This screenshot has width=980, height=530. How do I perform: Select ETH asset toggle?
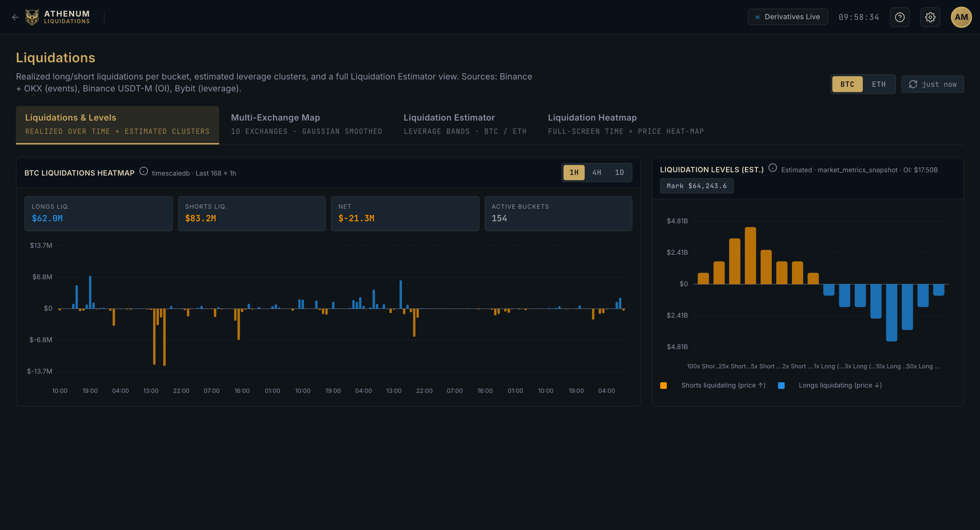[878, 84]
